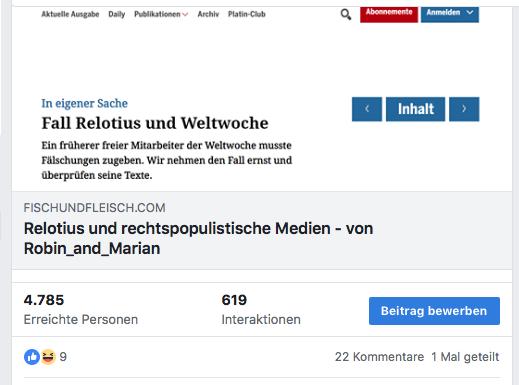Open the Archiv menu item
519x385 pixels.
coord(208,14)
